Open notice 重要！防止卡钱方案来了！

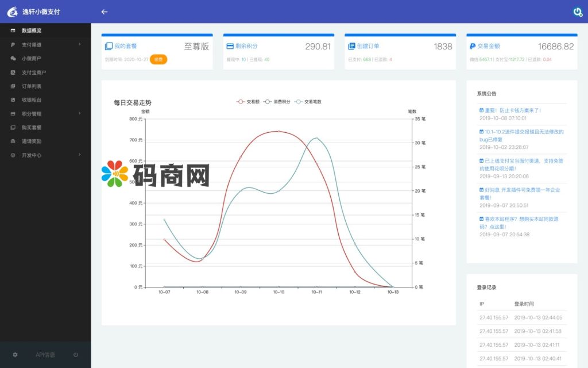click(513, 110)
